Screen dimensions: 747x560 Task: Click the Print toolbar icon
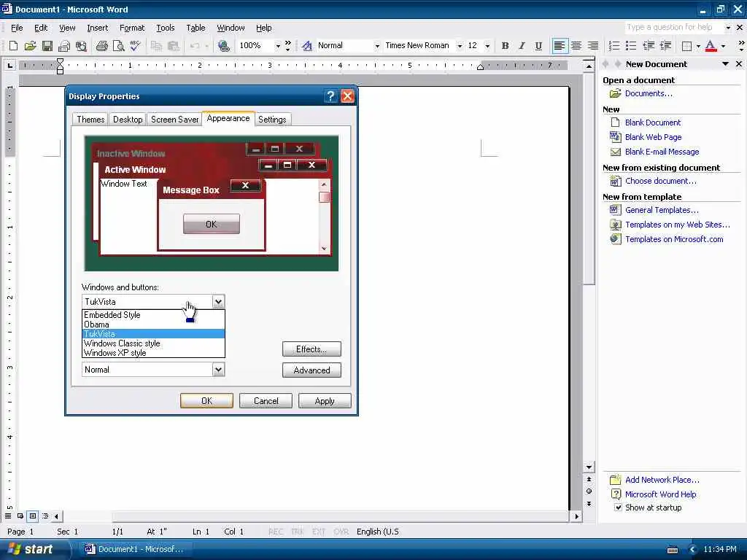(101, 46)
